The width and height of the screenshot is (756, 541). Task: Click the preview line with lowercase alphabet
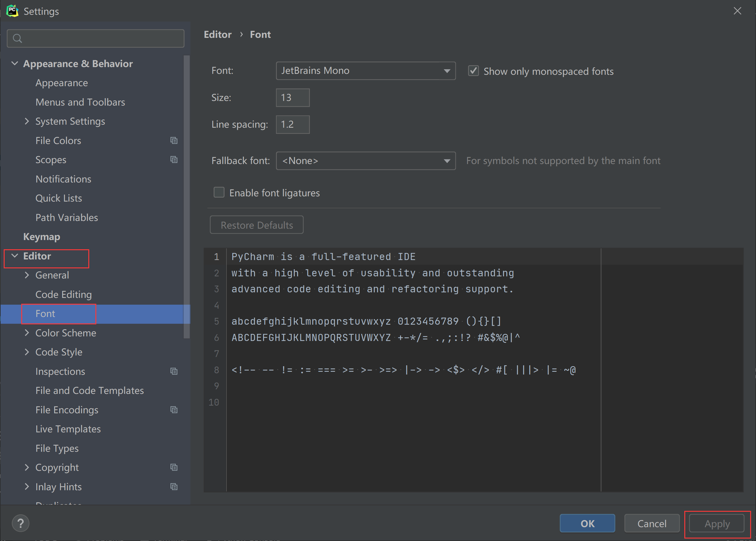coord(366,322)
